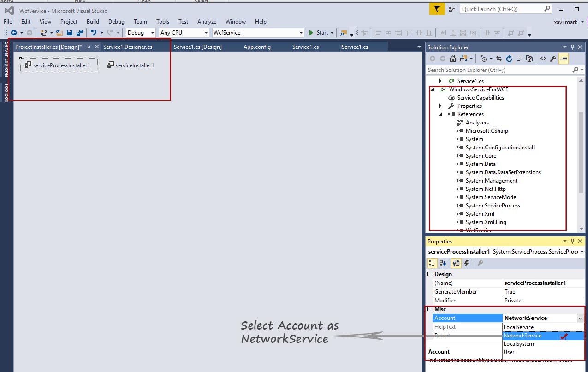588x372 pixels.
Task: Click the View Code icon in Solution Explorer
Action: pos(543,59)
